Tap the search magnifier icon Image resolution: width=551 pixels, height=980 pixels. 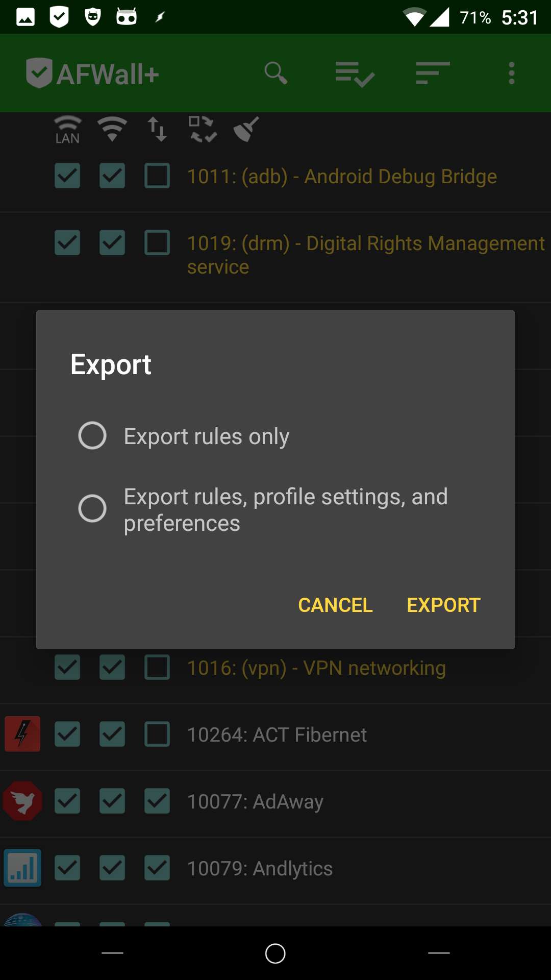pos(276,73)
